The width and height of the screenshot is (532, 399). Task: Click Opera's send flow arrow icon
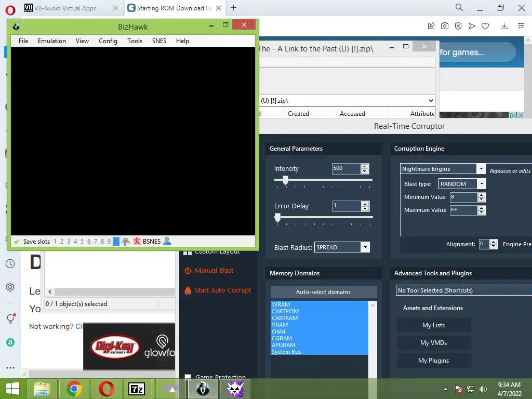(472, 26)
